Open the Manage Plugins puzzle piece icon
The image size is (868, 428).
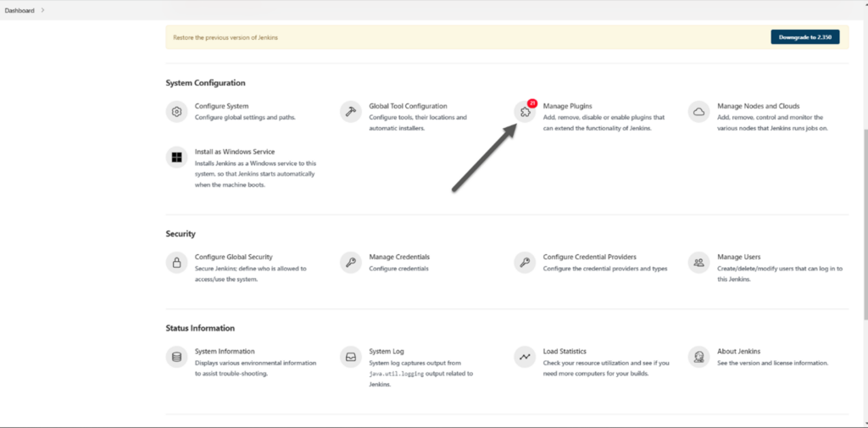coord(525,113)
